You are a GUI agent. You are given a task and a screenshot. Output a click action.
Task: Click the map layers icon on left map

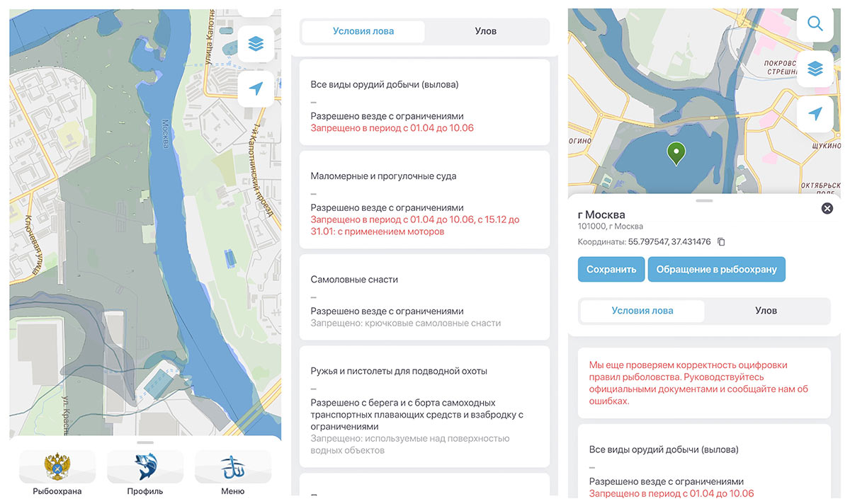point(256,44)
